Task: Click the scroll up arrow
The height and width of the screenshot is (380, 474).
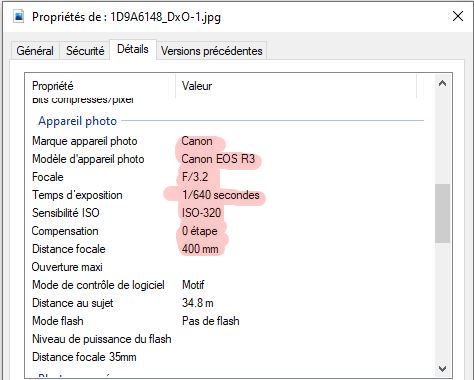Action: pos(442,83)
